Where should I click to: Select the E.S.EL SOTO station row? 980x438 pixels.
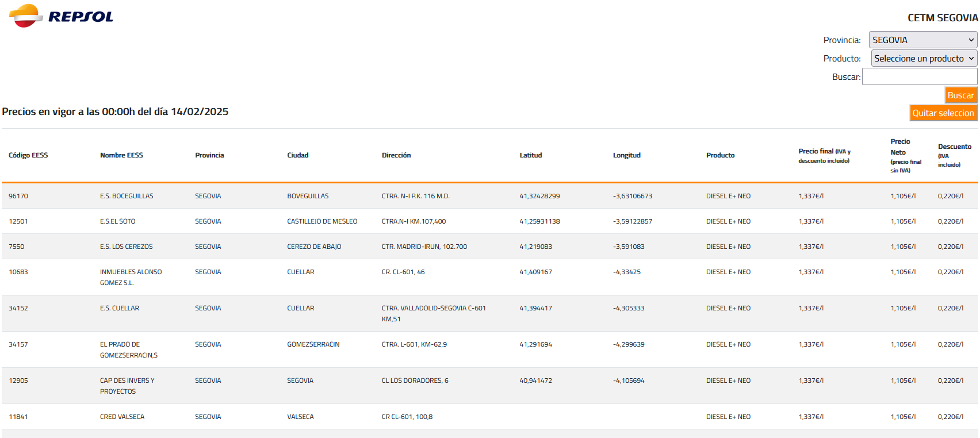tap(117, 221)
